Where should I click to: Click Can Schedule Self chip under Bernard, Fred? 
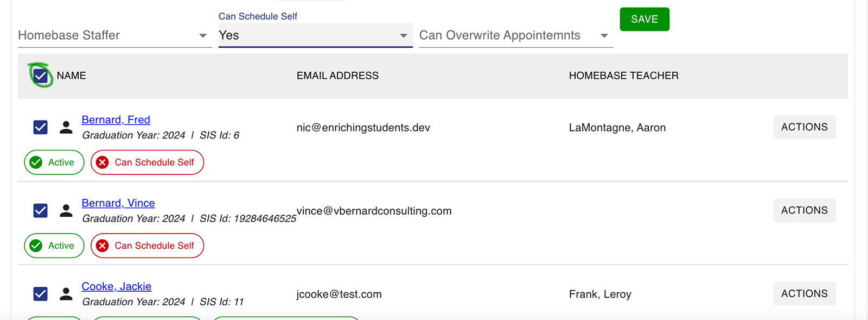[x=147, y=162]
